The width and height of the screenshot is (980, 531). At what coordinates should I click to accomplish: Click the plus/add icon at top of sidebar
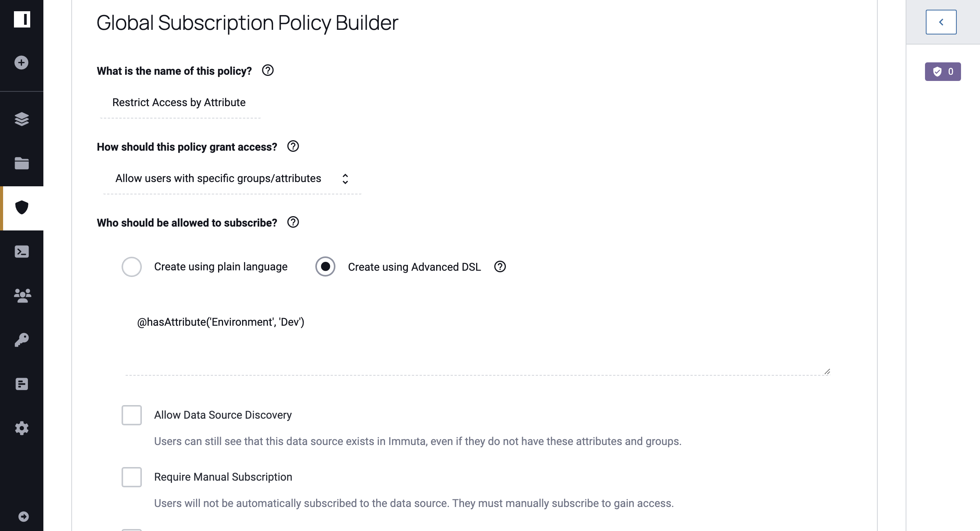coord(20,63)
